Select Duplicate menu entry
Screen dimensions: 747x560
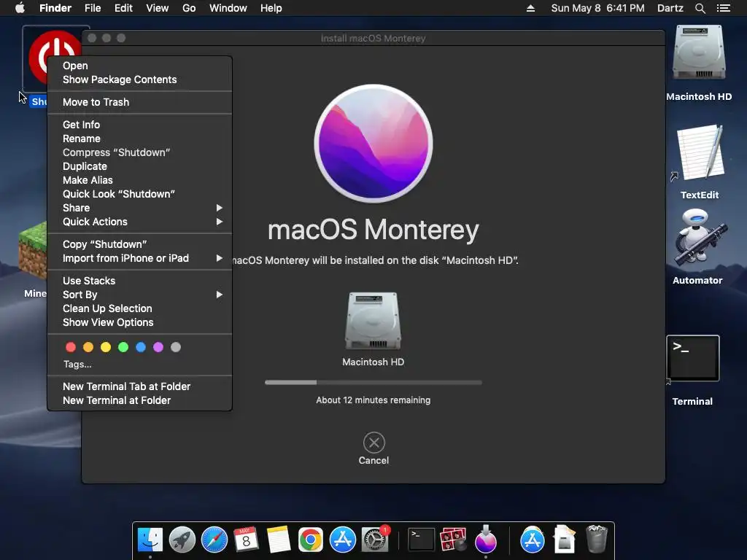139,166
